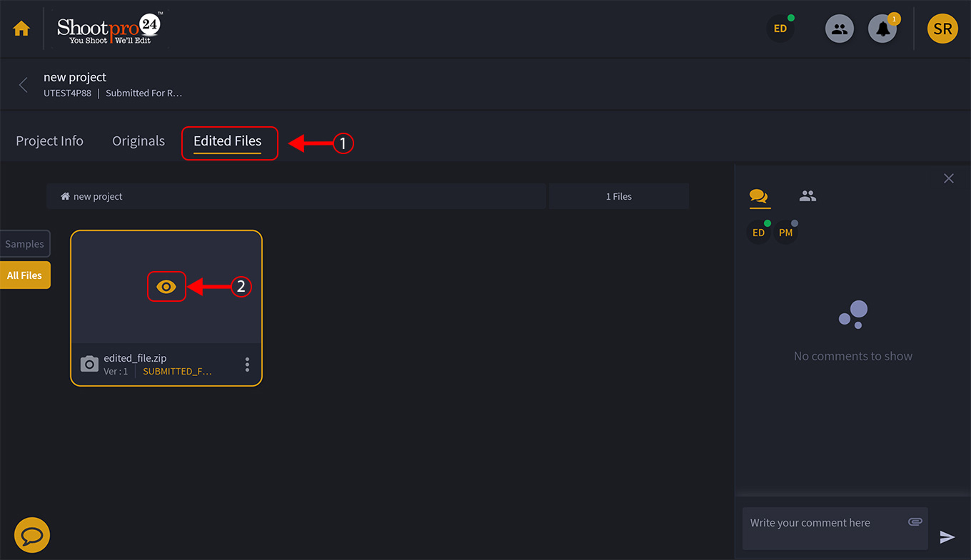Click the camera icon beside edited_file.zip
The width and height of the screenshot is (971, 560).
click(89, 364)
